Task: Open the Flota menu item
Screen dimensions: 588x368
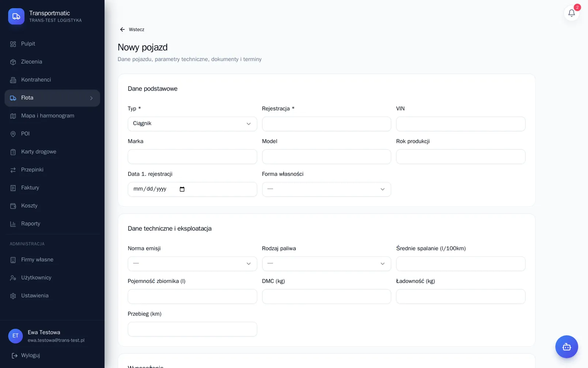Action: click(52, 98)
